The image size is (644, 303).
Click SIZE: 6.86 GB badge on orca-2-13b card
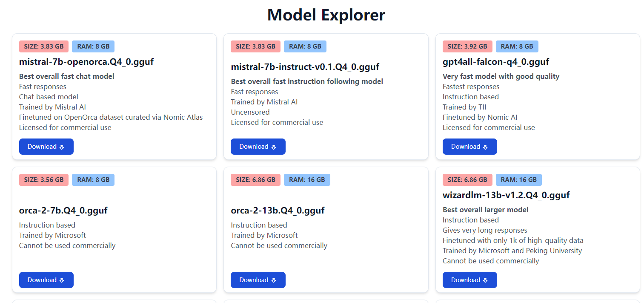(x=255, y=180)
